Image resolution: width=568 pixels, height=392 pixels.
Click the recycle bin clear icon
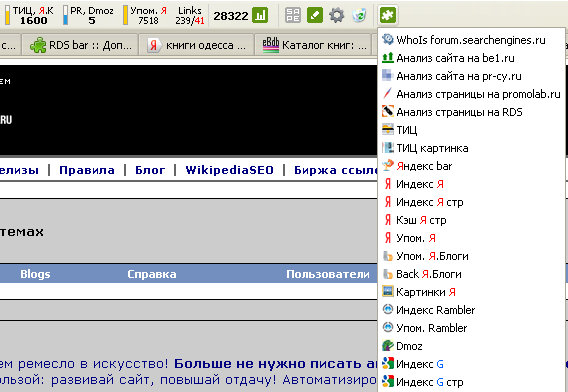click(x=359, y=15)
